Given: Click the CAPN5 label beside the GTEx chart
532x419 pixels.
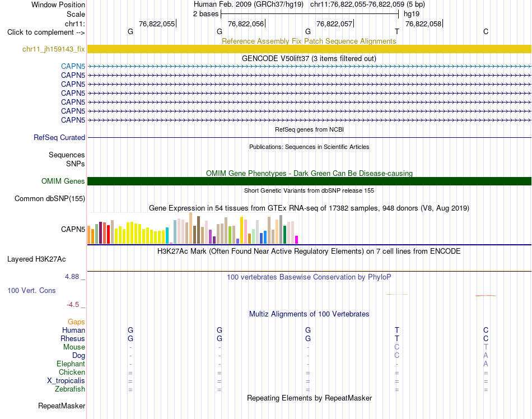Looking at the screenshot, I should [x=73, y=229].
